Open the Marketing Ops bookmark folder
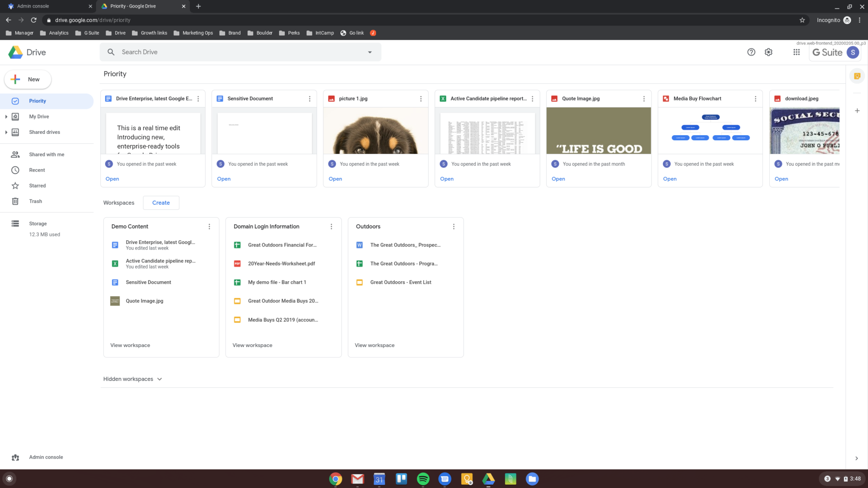 tap(193, 33)
